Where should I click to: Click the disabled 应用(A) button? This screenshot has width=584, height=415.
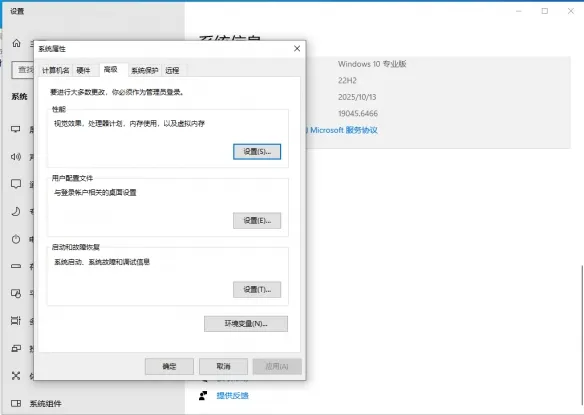[277, 367]
